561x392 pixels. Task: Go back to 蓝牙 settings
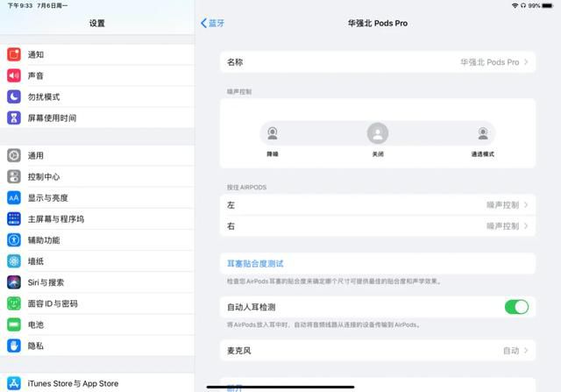point(213,23)
